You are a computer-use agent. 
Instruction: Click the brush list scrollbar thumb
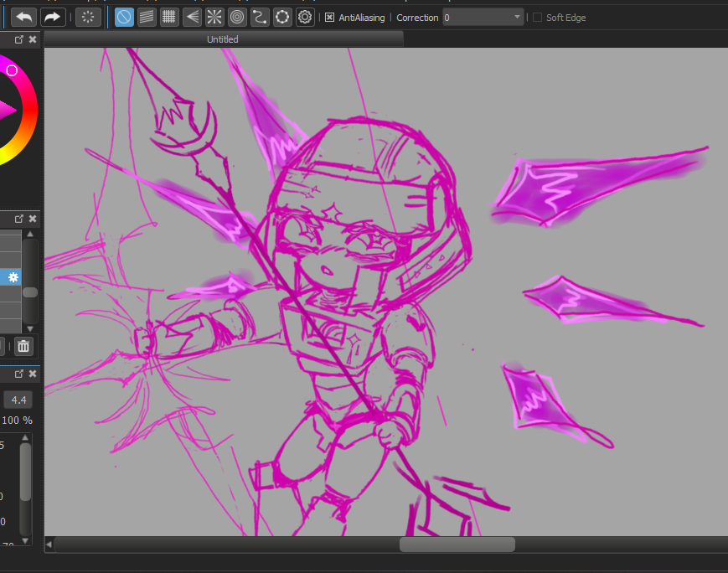(25, 472)
